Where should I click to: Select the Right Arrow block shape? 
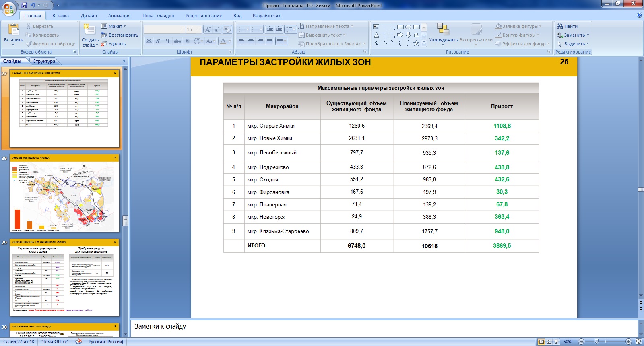[x=400, y=35]
